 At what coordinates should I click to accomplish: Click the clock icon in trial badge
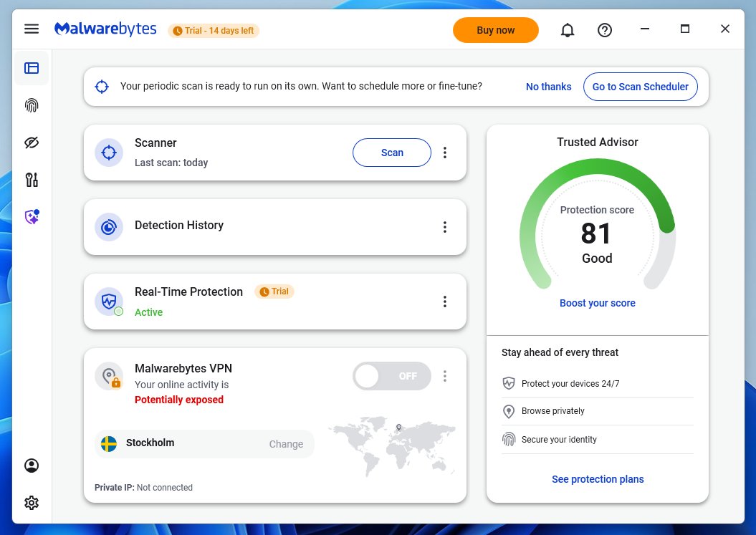point(178,31)
